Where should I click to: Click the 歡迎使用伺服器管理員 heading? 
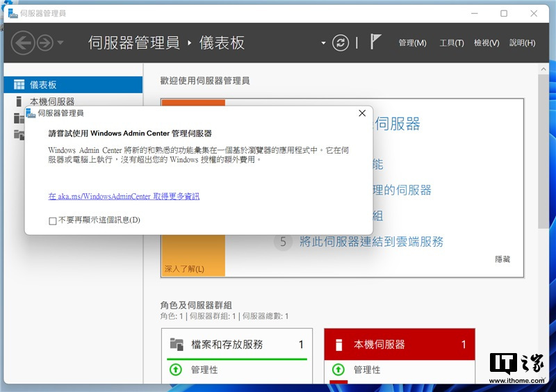pos(205,81)
